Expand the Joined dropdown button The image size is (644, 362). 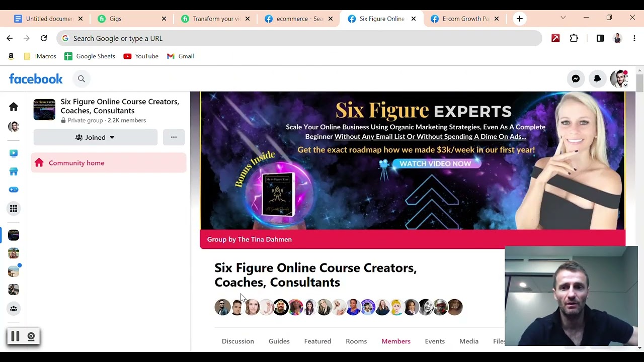[96, 137]
